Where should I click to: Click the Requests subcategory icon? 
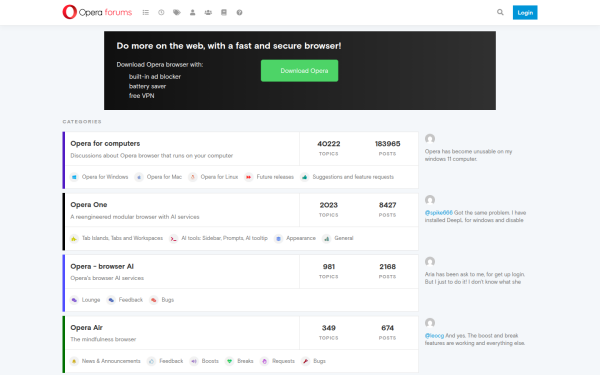coord(264,361)
